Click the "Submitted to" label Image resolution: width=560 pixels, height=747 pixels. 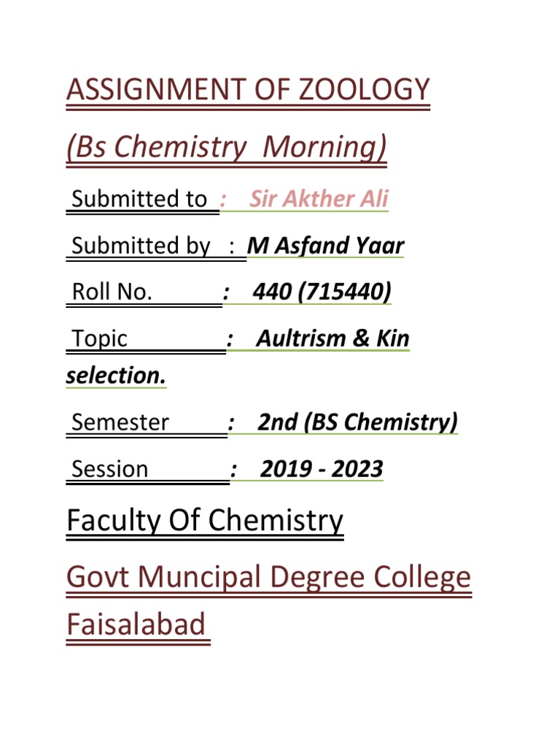[139, 199]
